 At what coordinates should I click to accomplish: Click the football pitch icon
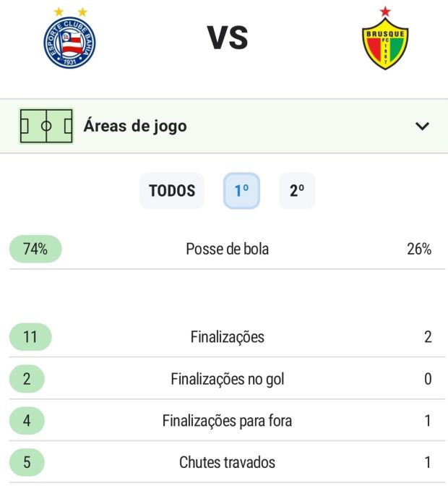[46, 126]
